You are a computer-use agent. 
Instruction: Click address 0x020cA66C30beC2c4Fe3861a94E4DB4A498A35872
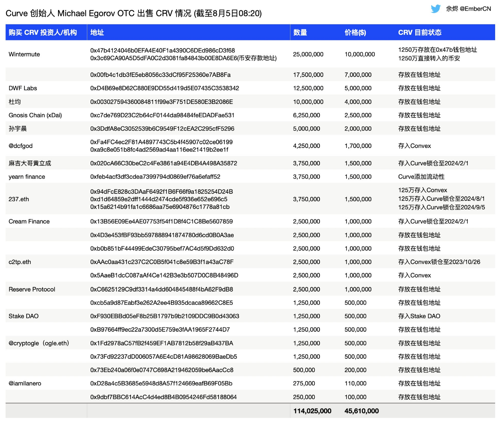tap(164, 163)
